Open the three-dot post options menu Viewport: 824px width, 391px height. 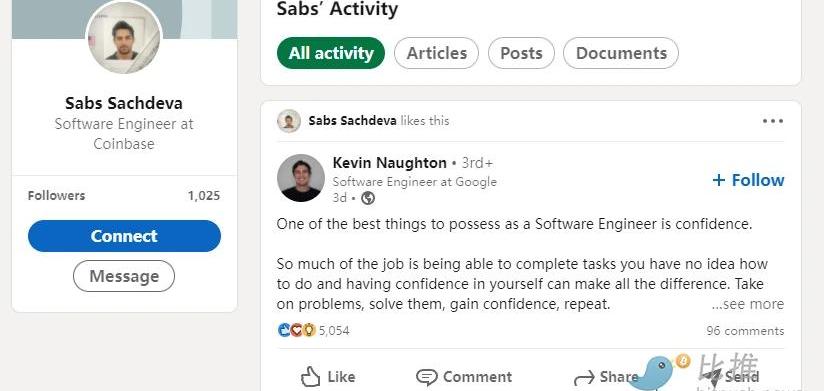click(x=772, y=121)
